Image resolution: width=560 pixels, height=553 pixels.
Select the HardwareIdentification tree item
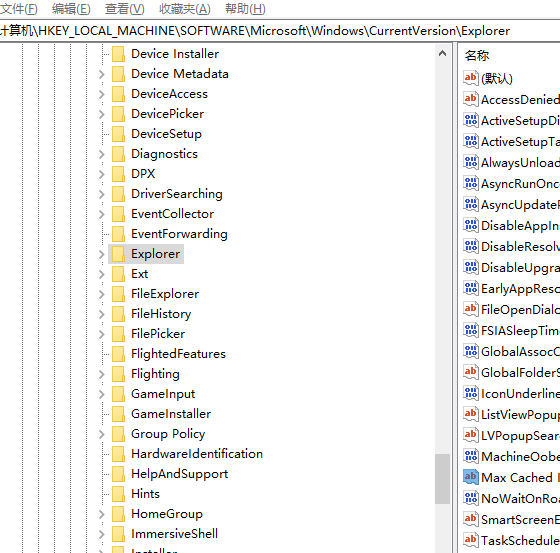coord(197,454)
